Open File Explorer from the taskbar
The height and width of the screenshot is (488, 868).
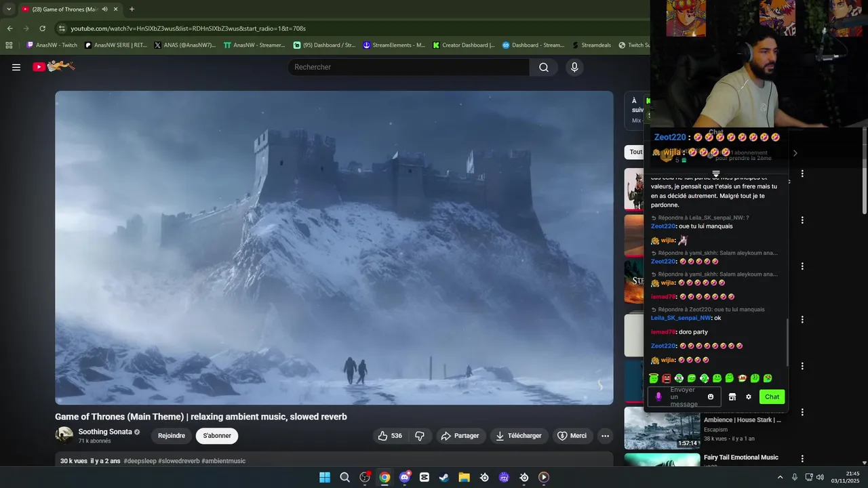pyautogui.click(x=464, y=477)
